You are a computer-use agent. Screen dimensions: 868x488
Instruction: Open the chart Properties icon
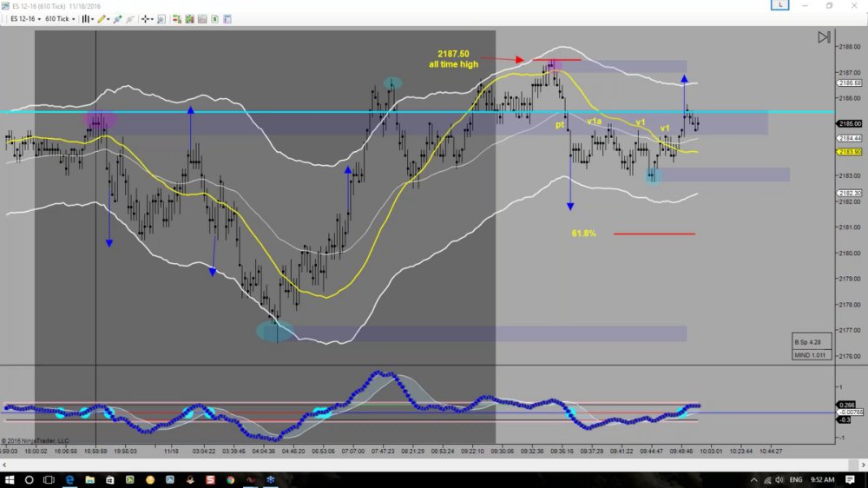click(227, 19)
